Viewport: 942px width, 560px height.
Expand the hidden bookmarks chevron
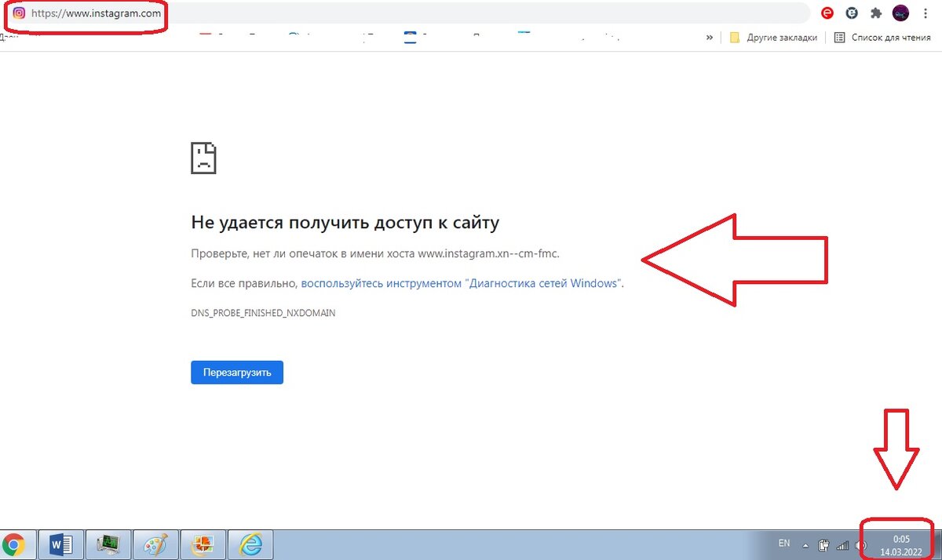710,37
